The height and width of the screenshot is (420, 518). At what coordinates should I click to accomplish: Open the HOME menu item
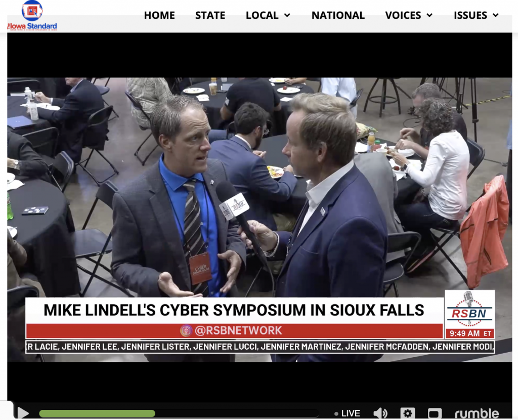(x=159, y=15)
